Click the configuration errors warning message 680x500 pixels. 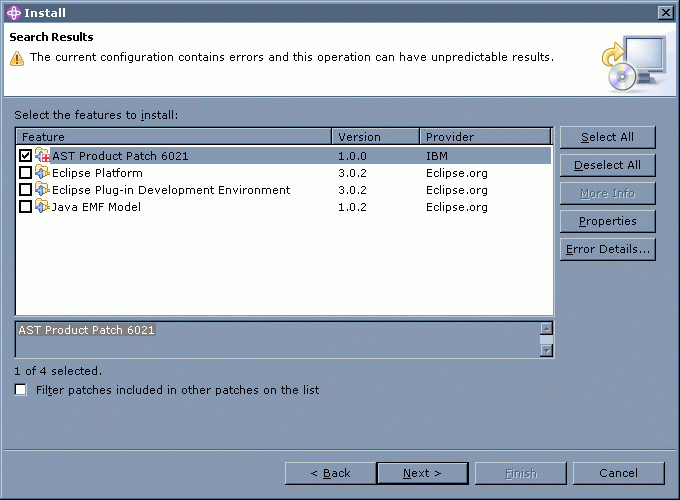[292, 57]
